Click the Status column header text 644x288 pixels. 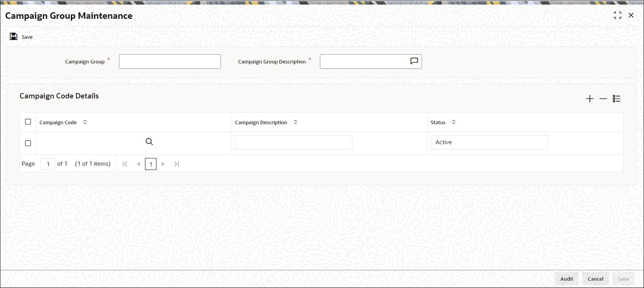[x=438, y=122]
